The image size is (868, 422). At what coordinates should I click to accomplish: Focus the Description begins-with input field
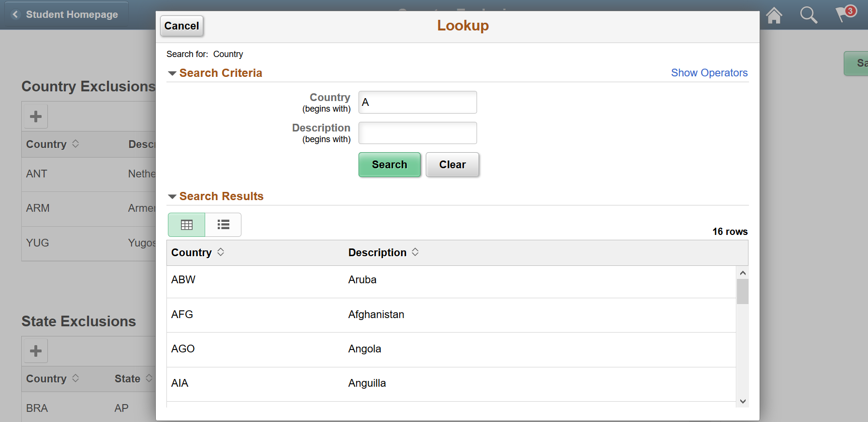click(418, 133)
